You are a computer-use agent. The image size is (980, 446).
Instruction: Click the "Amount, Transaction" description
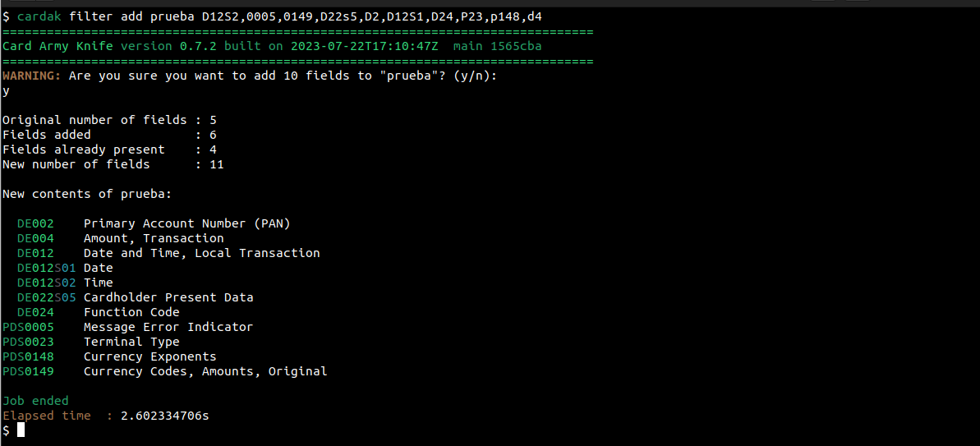pos(154,238)
